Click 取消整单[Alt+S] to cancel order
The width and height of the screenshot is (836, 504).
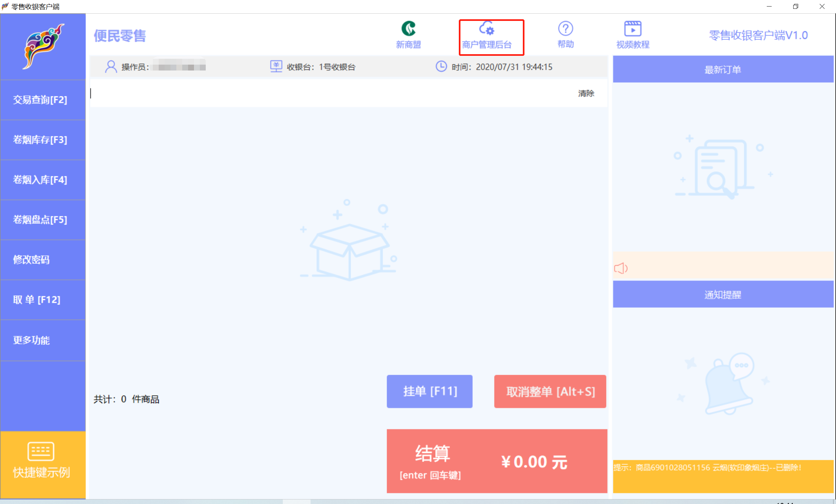pos(550,391)
